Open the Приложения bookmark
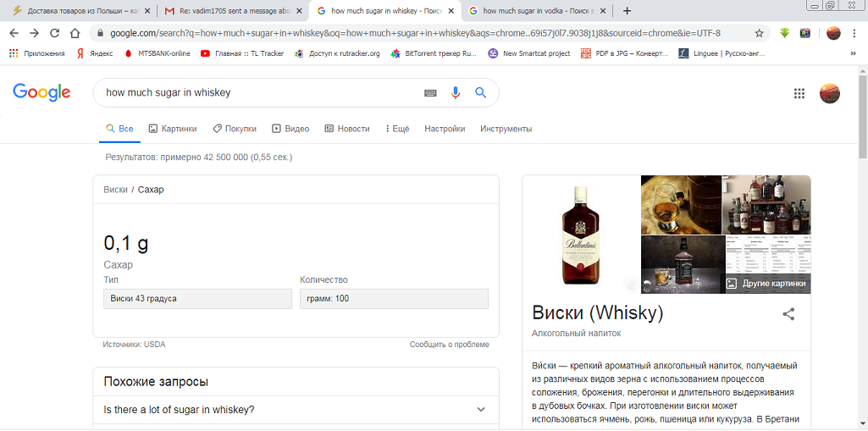Image resolution: width=868 pixels, height=431 pixels. 37,53
